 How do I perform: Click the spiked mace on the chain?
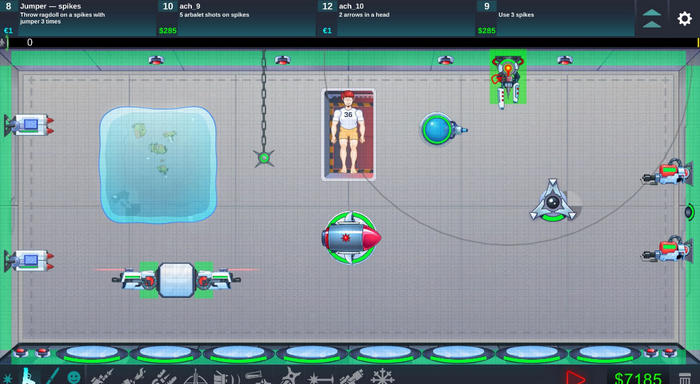coord(264,158)
